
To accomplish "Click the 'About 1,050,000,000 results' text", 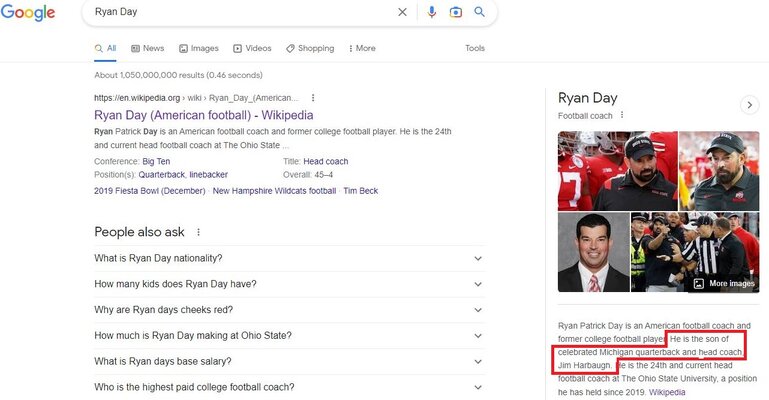I will 178,75.
